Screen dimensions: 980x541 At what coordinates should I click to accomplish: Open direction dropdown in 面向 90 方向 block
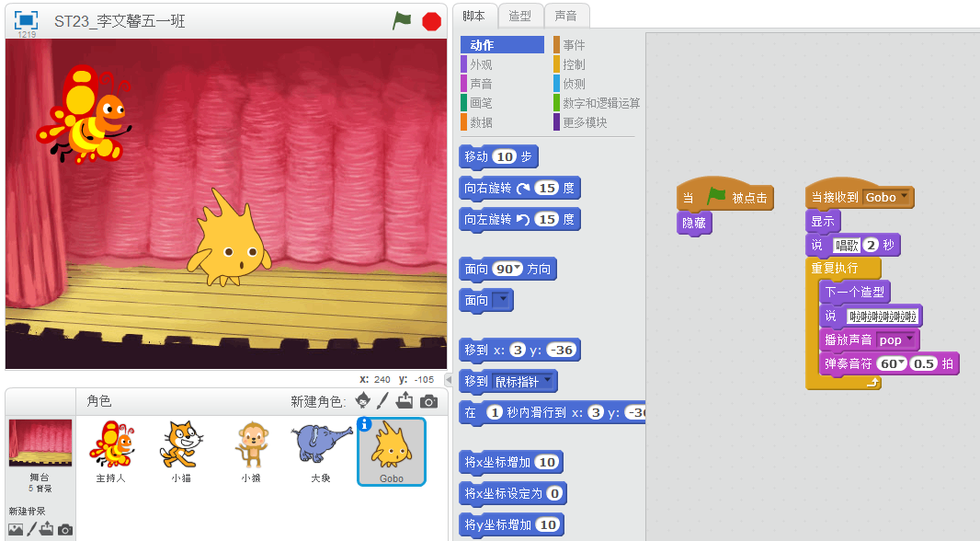pyautogui.click(x=517, y=269)
